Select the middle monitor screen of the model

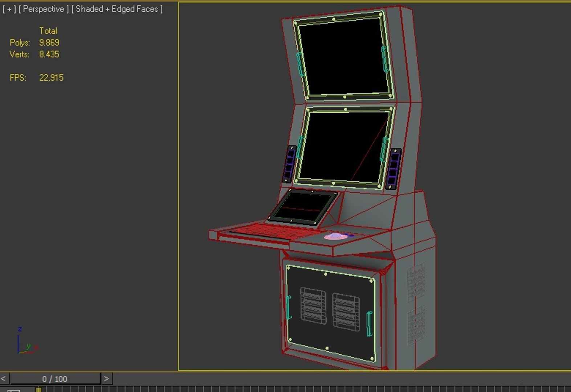343,147
